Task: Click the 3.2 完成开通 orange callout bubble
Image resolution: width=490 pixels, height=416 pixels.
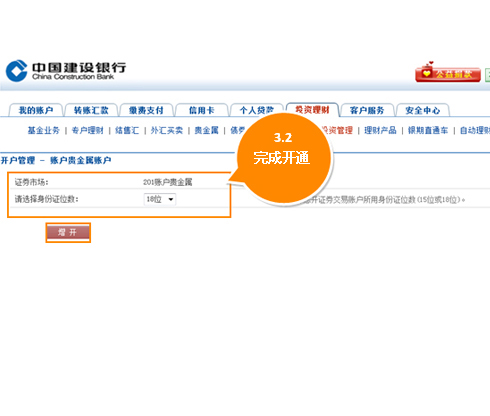Action: [284, 157]
